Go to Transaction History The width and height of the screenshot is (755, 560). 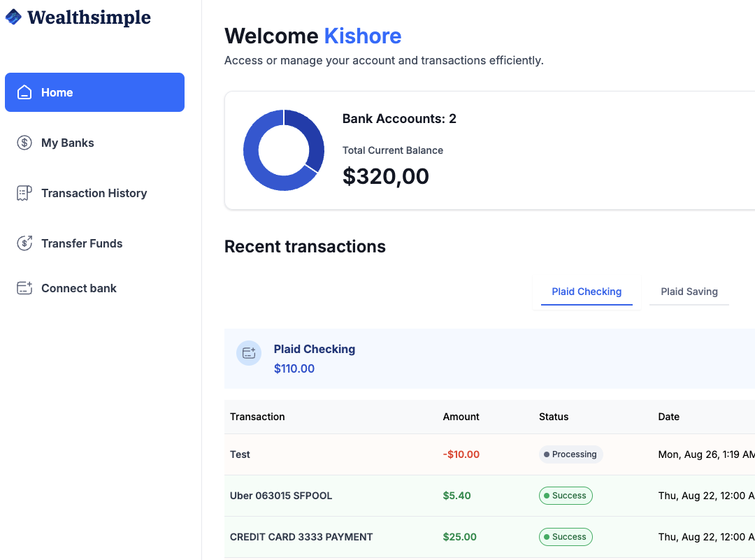(x=94, y=193)
